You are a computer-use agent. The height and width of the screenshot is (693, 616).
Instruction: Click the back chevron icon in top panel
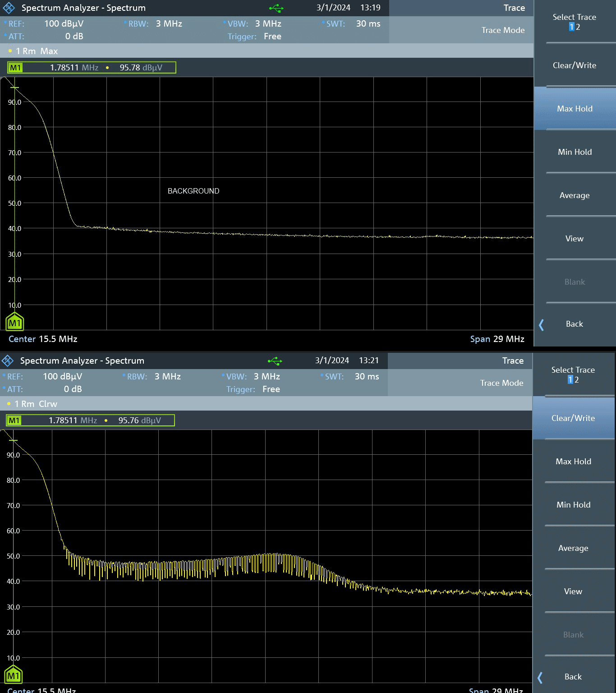tap(542, 324)
